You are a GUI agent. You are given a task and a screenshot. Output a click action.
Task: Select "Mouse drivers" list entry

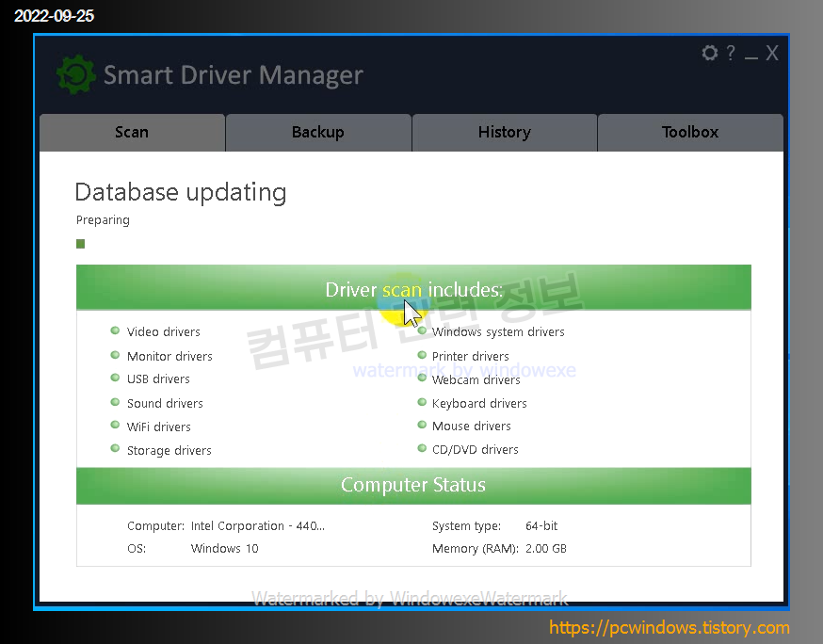(x=472, y=426)
